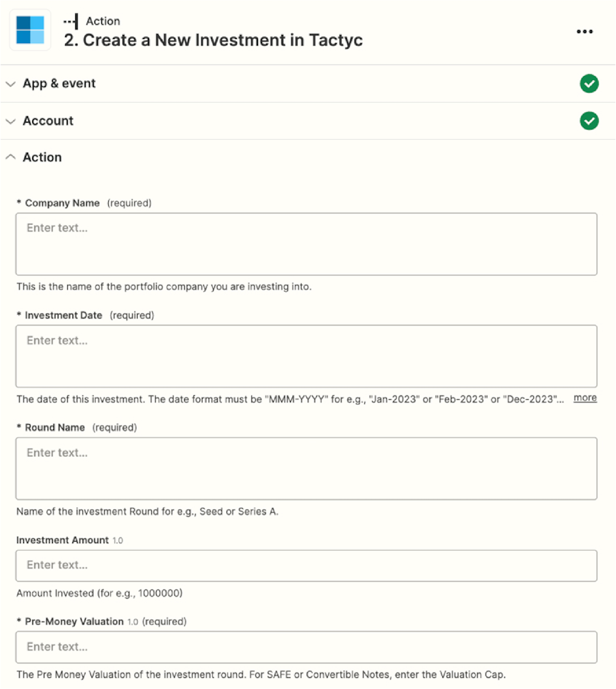Focus the Round Name text field

pos(306,468)
